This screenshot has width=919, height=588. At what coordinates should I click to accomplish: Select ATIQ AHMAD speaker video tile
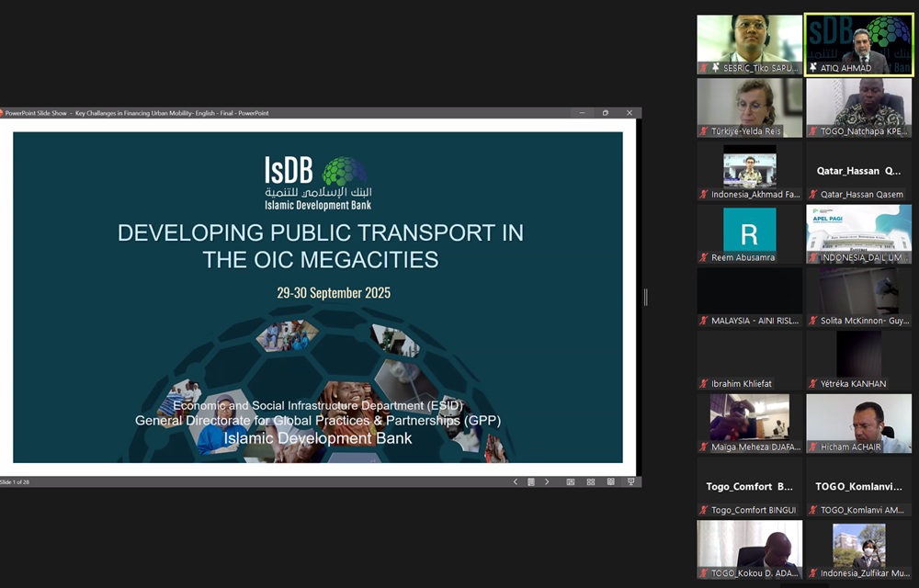[859, 41]
